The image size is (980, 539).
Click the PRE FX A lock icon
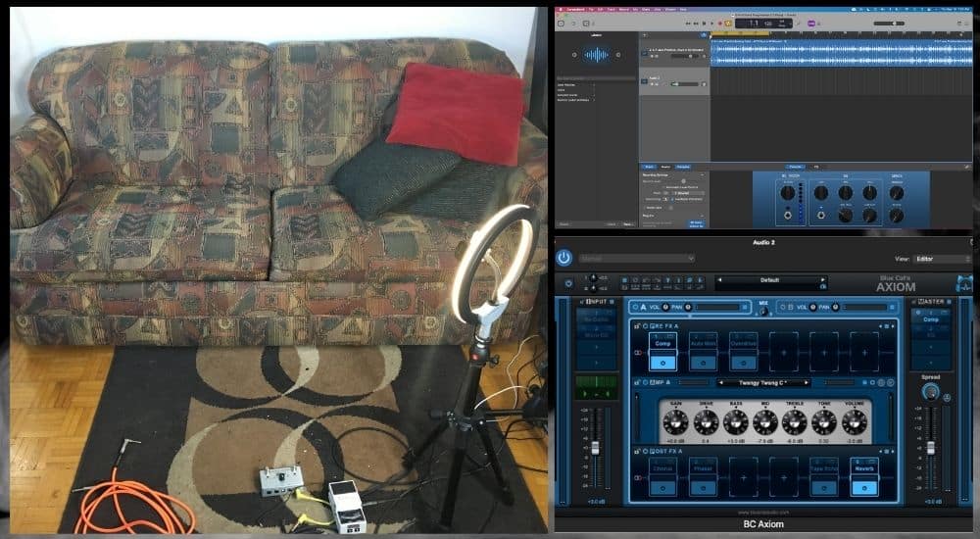coord(638,326)
